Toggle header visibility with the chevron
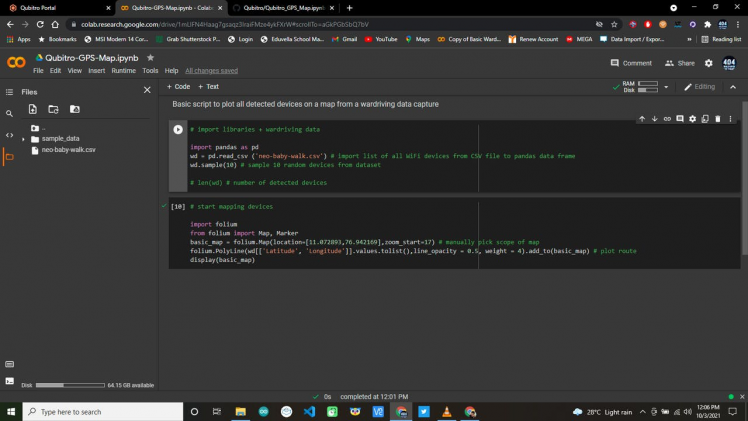Viewport: 748px width, 421px height. 732,87
